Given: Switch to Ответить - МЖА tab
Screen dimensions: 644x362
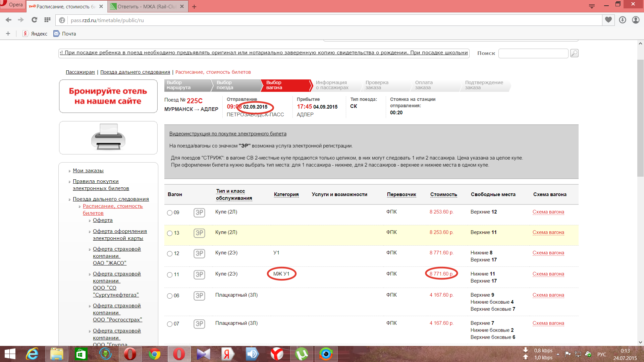Looking at the screenshot, I should pos(148,6).
